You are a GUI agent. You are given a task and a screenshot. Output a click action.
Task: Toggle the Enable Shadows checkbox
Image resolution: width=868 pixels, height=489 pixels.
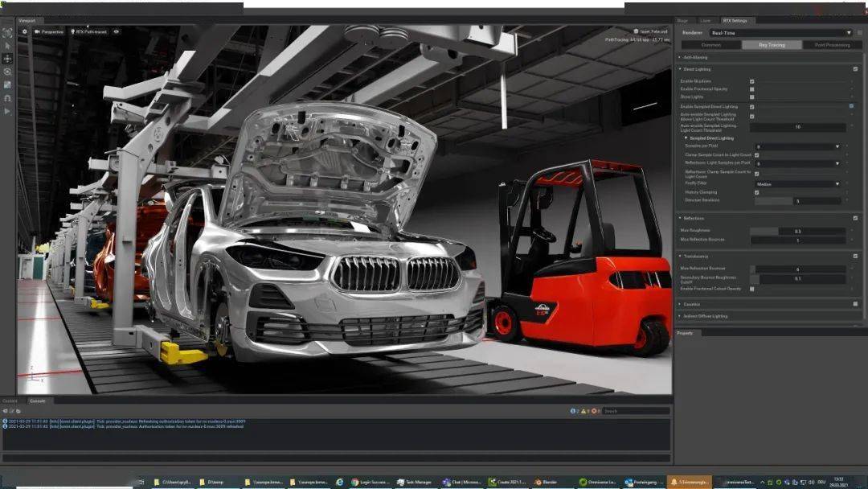[751, 81]
